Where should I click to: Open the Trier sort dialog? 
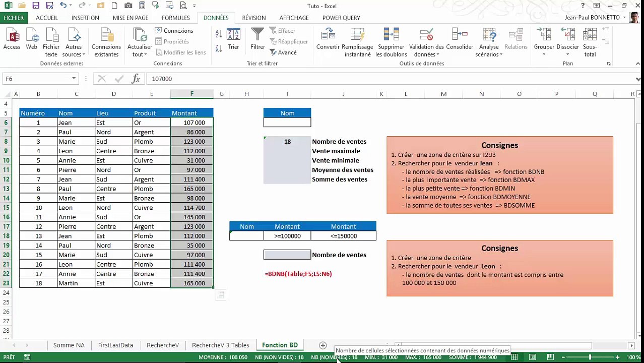[233, 40]
